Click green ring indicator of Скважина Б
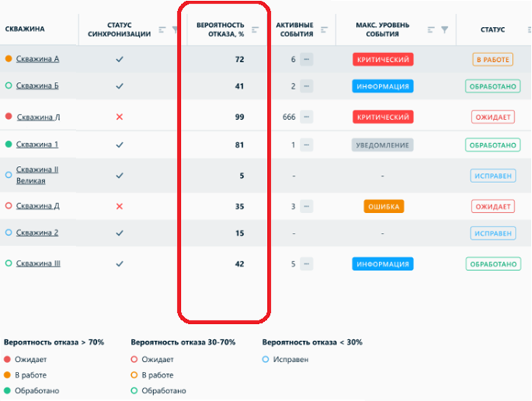The width and height of the screenshot is (532, 401). point(9,85)
